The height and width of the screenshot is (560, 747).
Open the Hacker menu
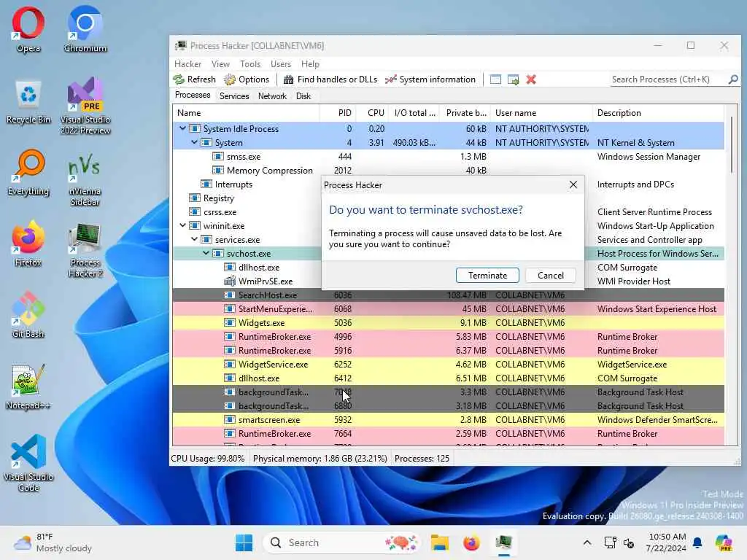[187, 64]
